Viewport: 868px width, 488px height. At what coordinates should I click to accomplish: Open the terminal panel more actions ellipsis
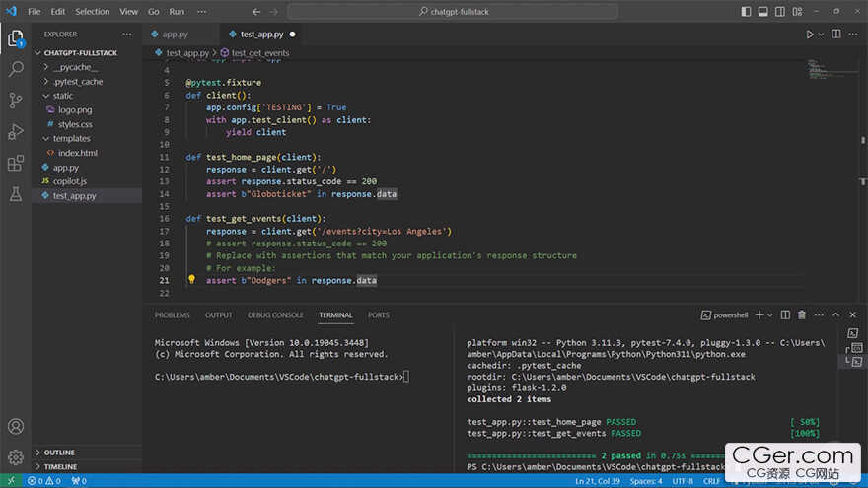coord(819,314)
